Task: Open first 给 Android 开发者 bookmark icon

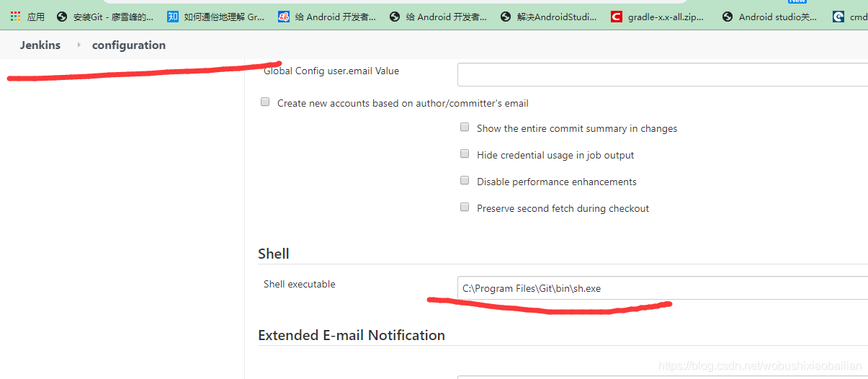Action: tap(284, 17)
